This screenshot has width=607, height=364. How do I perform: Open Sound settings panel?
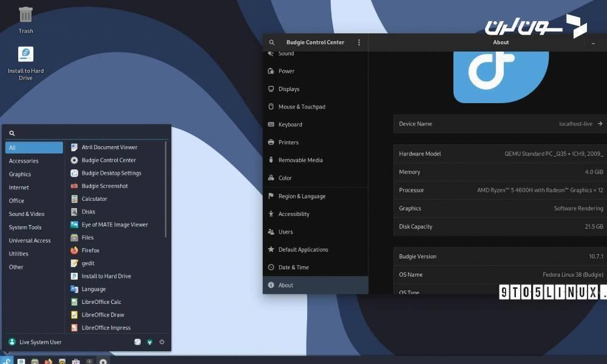click(x=316, y=54)
